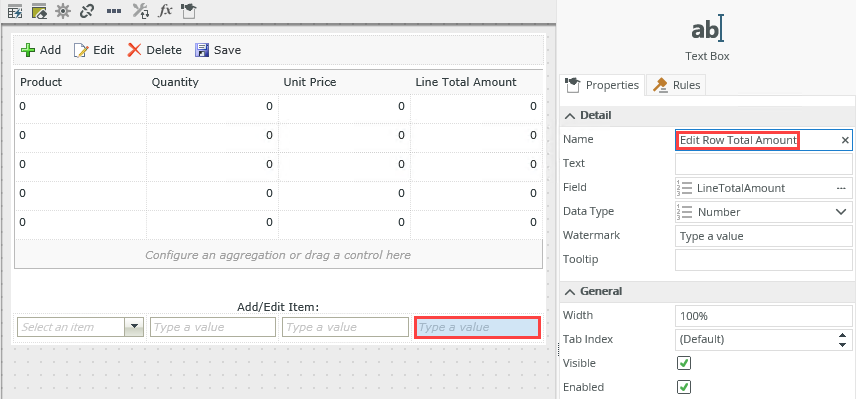Image resolution: width=856 pixels, height=399 pixels.
Task: Click the Add button with plus icon
Action: tap(40, 50)
